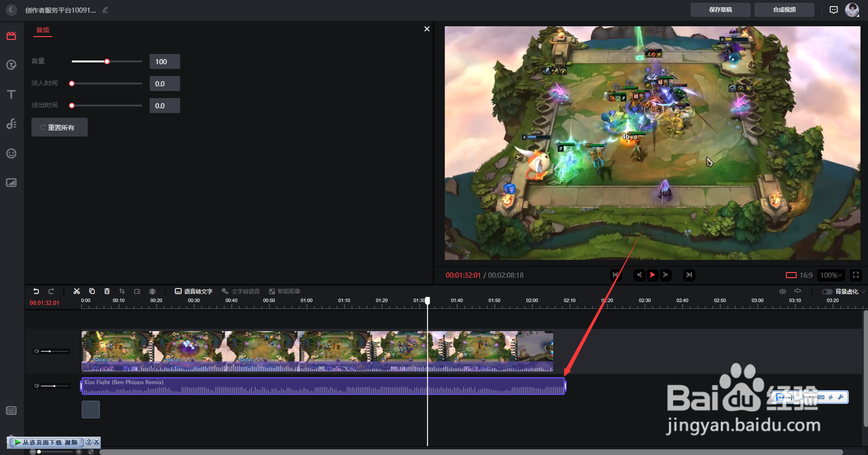
Task: Select the video clip on the timeline
Action: (x=317, y=351)
